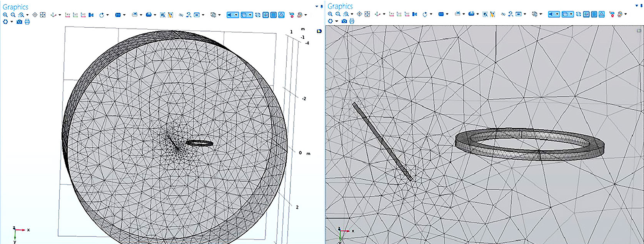Image resolution: width=644 pixels, height=244 pixels.
Task: Open the rotate view dropdown in the left toolbar
Action: click(107, 15)
